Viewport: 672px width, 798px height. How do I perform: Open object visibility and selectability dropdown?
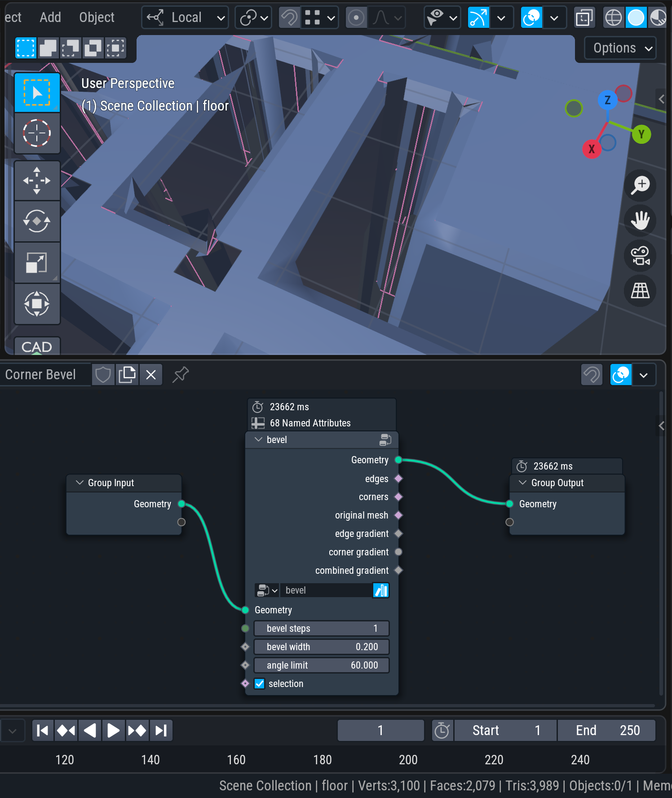pos(442,18)
